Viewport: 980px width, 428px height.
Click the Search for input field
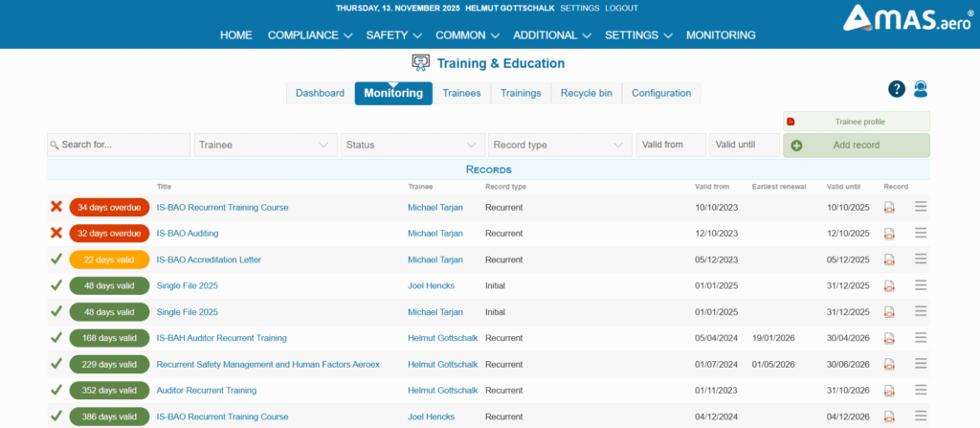119,146
